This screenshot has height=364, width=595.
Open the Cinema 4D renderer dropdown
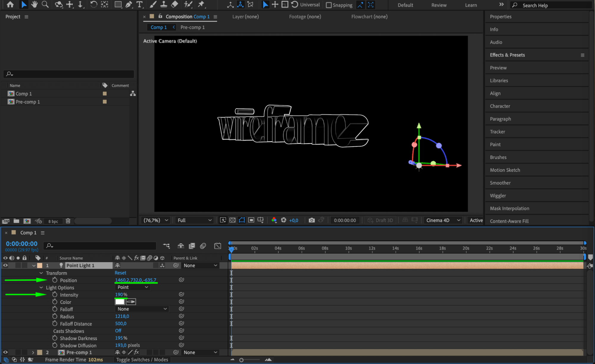click(x=443, y=220)
